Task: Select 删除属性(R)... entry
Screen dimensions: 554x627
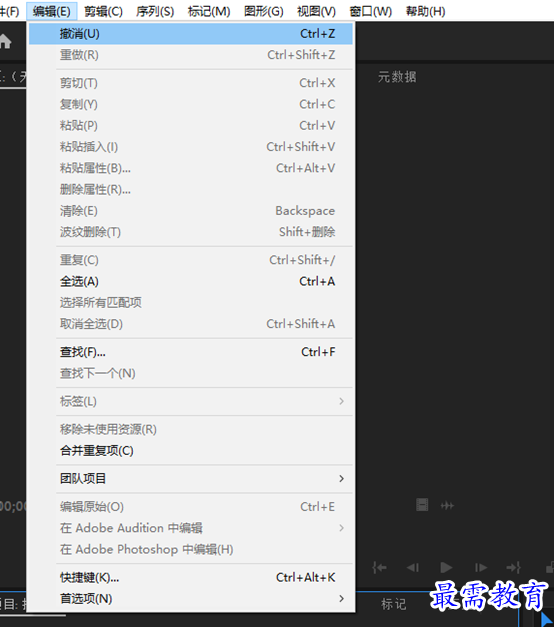Action: [191, 189]
